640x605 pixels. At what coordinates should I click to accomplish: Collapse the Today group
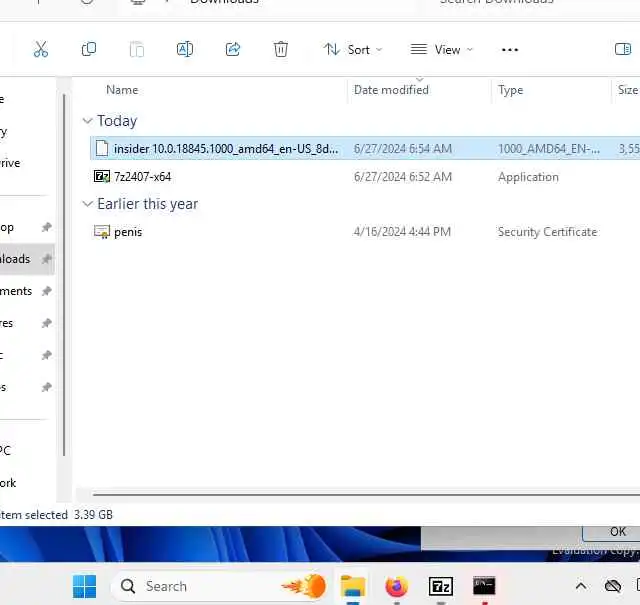[x=87, y=121]
